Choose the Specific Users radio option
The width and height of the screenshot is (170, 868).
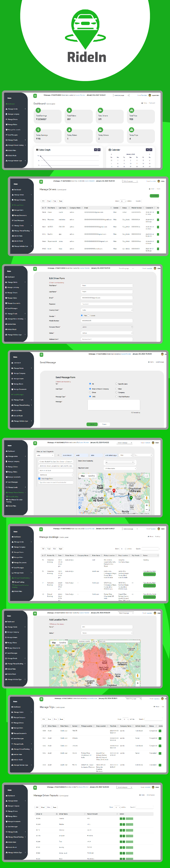(116, 384)
